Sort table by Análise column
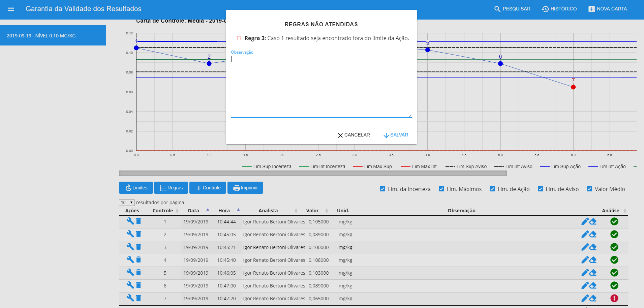644x308 pixels. 610,211
